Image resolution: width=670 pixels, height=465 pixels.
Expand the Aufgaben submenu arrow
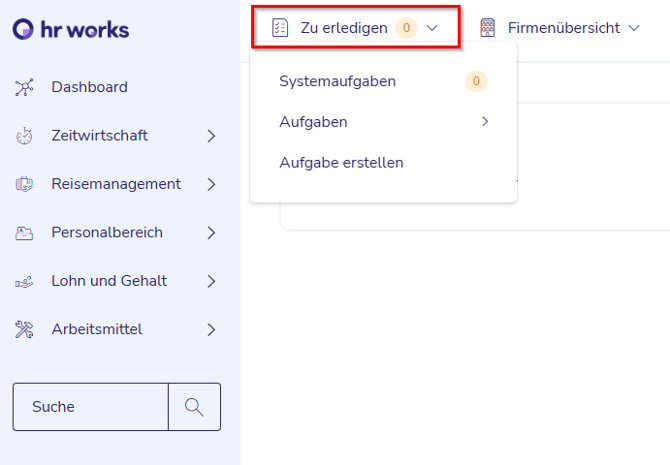(485, 122)
